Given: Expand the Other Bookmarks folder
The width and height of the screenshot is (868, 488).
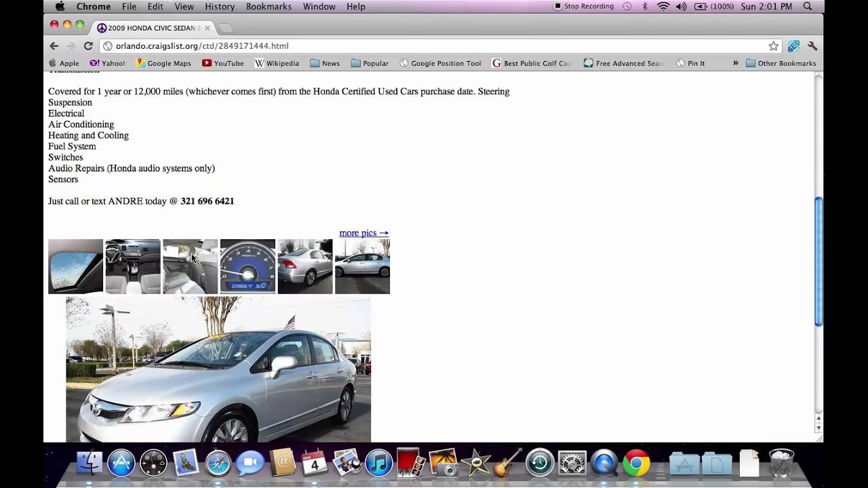Looking at the screenshot, I should pyautogui.click(x=781, y=63).
